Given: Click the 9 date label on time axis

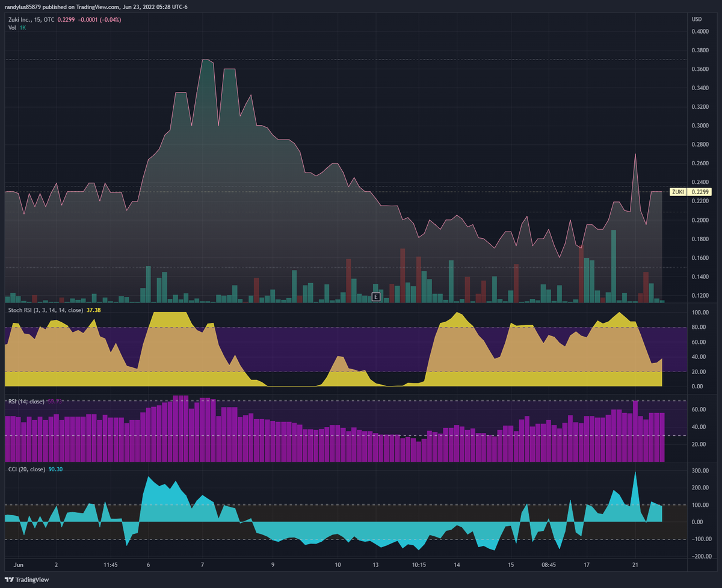Looking at the screenshot, I should pos(273,565).
